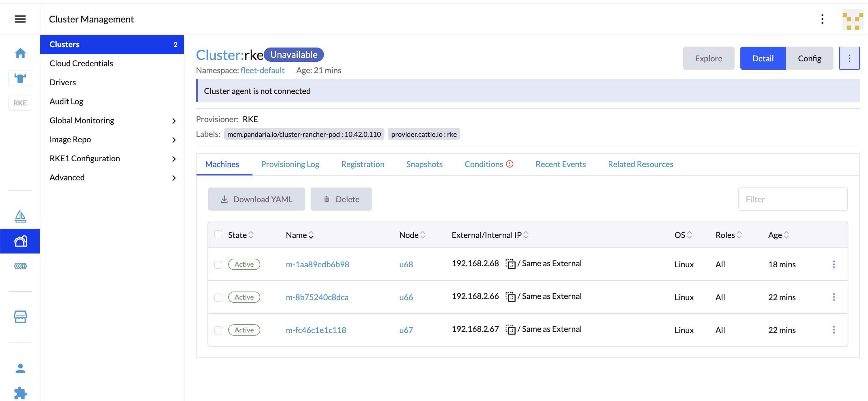The width and height of the screenshot is (868, 401).
Task: Switch to the Related Resources tab
Action: click(640, 164)
